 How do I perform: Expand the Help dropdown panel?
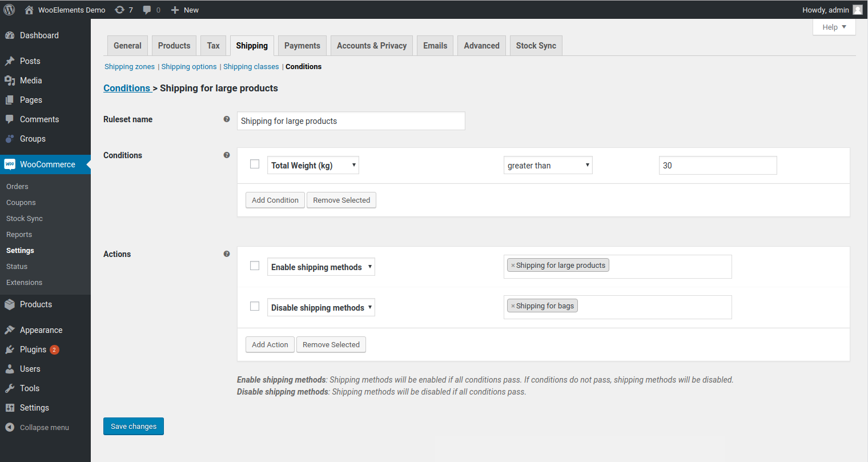tap(834, 27)
